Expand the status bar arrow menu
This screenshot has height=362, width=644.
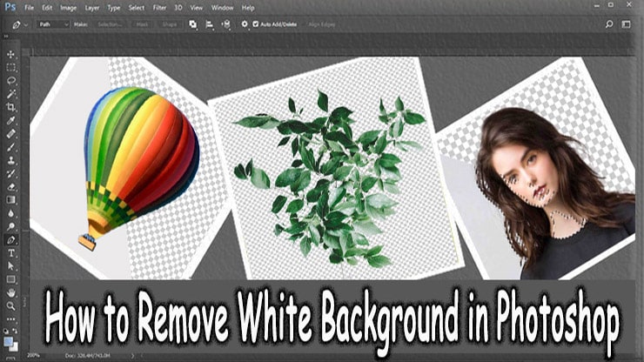132,355
